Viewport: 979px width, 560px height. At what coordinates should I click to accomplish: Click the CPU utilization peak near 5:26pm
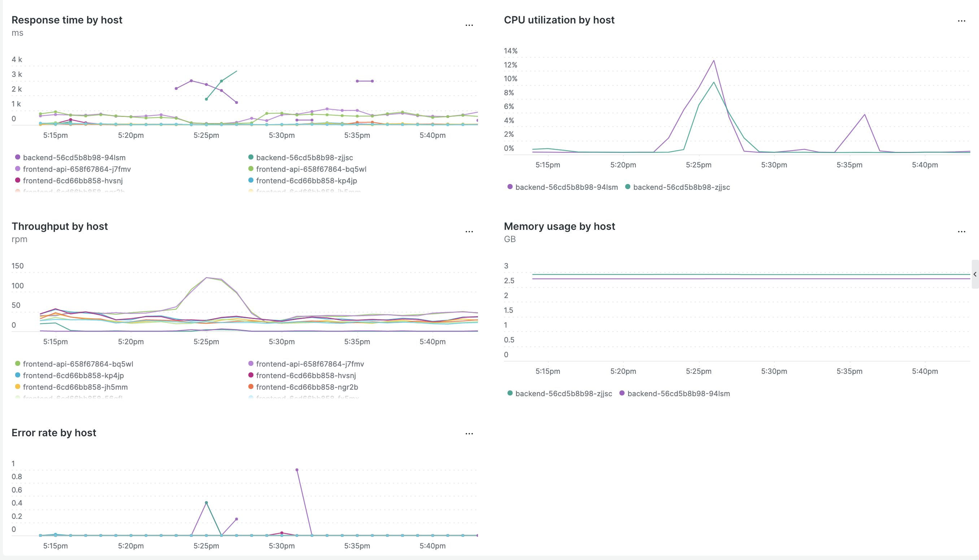(x=714, y=61)
